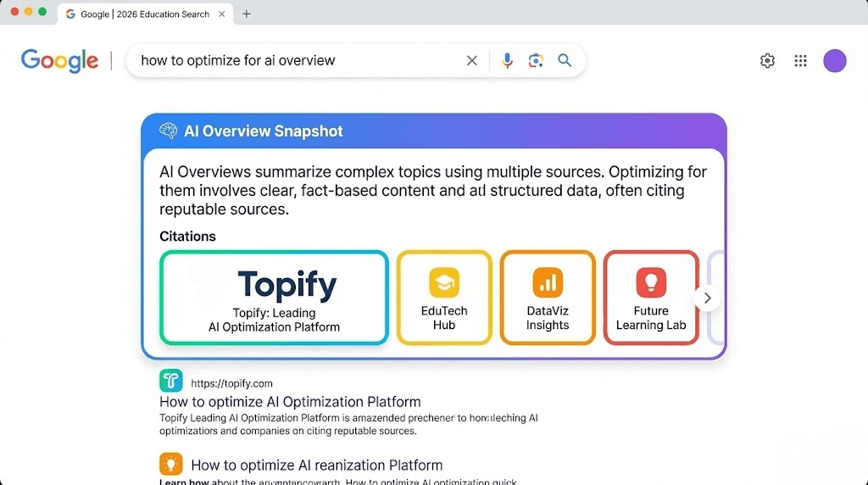The width and height of the screenshot is (868, 485).
Task: Close the Google Education Search tab
Action: tap(221, 14)
